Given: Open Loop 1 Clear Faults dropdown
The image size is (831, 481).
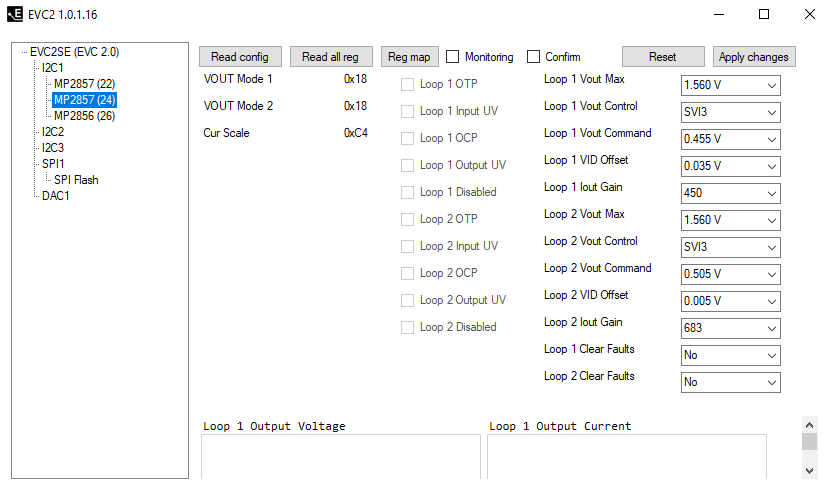Looking at the screenshot, I should [x=730, y=355].
